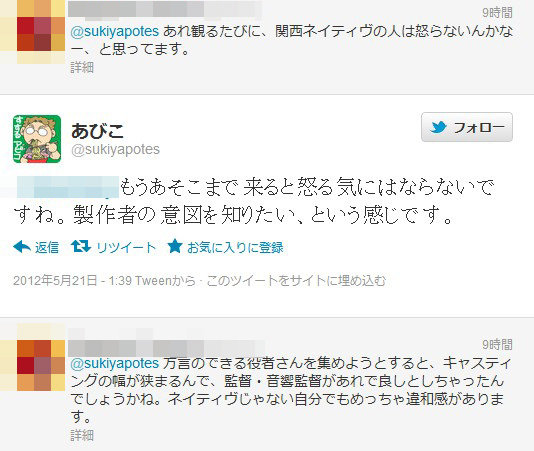Open the 2012年5月21日 - 1:39 timestamp
The image size is (534, 451).
tap(73, 280)
